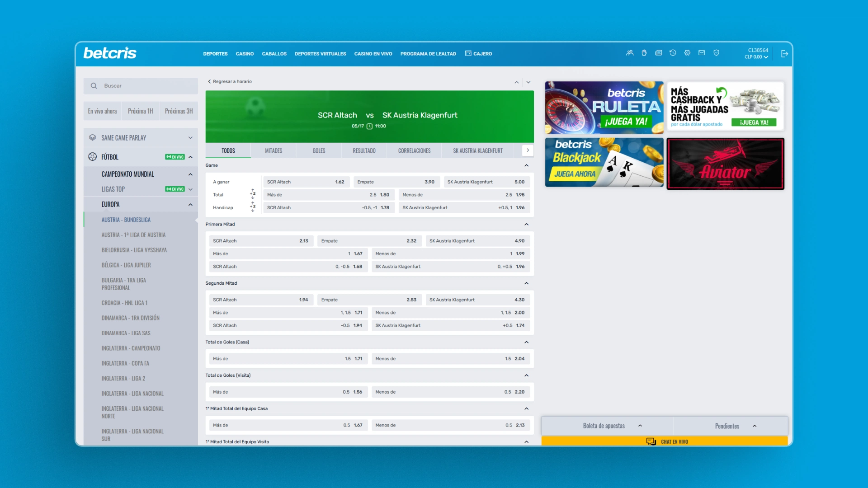Image resolution: width=868 pixels, height=488 pixels.
Task: Collapse the Europa leagues group
Action: click(x=190, y=205)
